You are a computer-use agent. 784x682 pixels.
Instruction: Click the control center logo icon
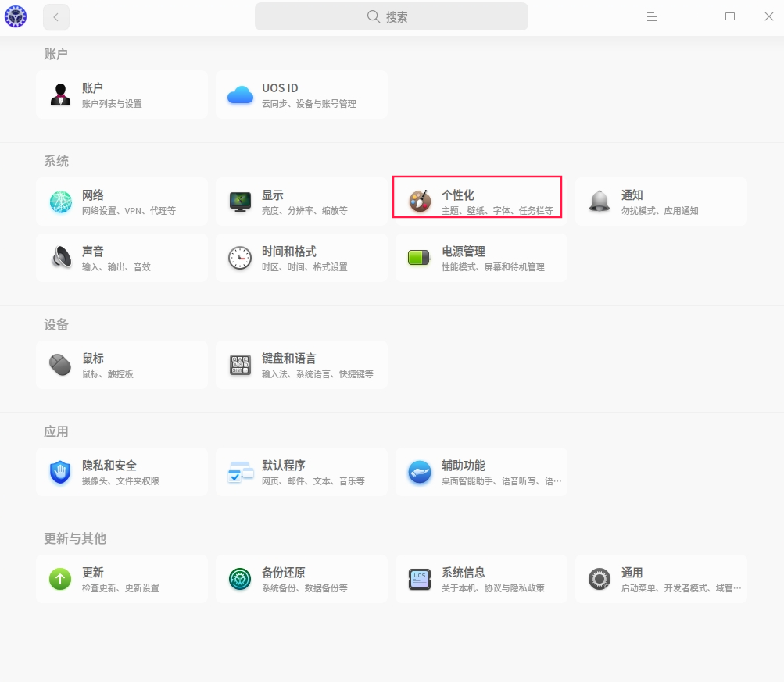[16, 16]
